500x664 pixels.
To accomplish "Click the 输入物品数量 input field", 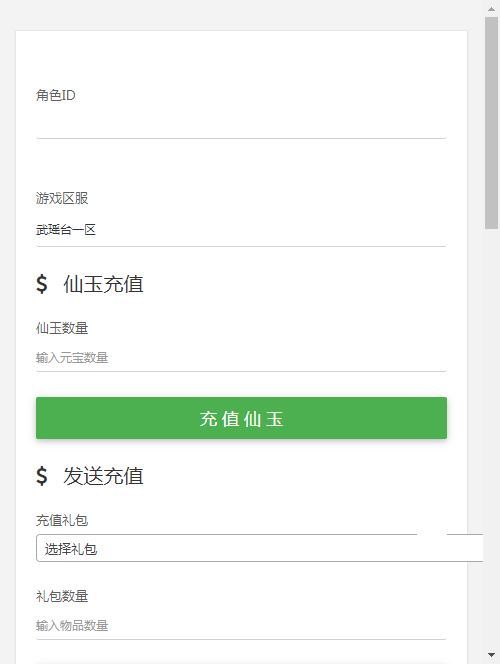I will click(x=241, y=625).
